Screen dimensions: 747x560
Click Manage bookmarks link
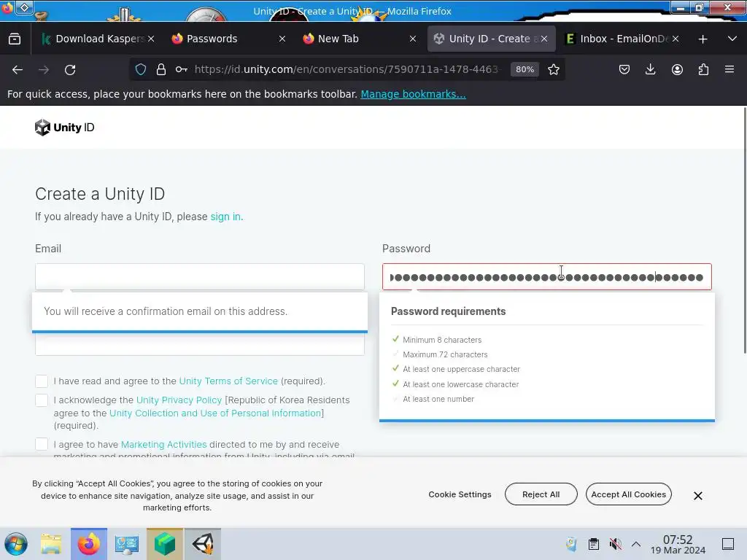[413, 94]
